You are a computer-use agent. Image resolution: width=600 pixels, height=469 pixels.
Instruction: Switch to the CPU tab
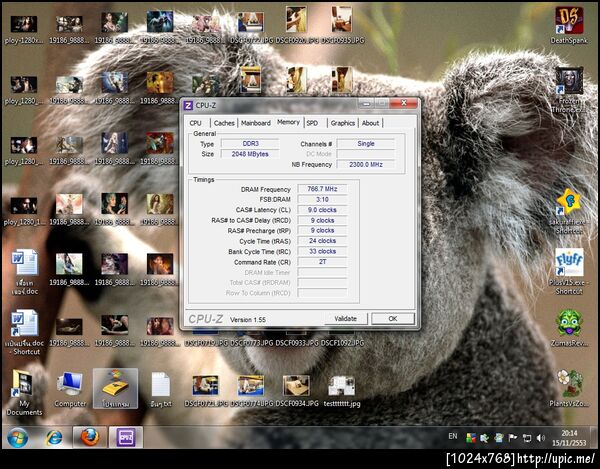[x=195, y=123]
